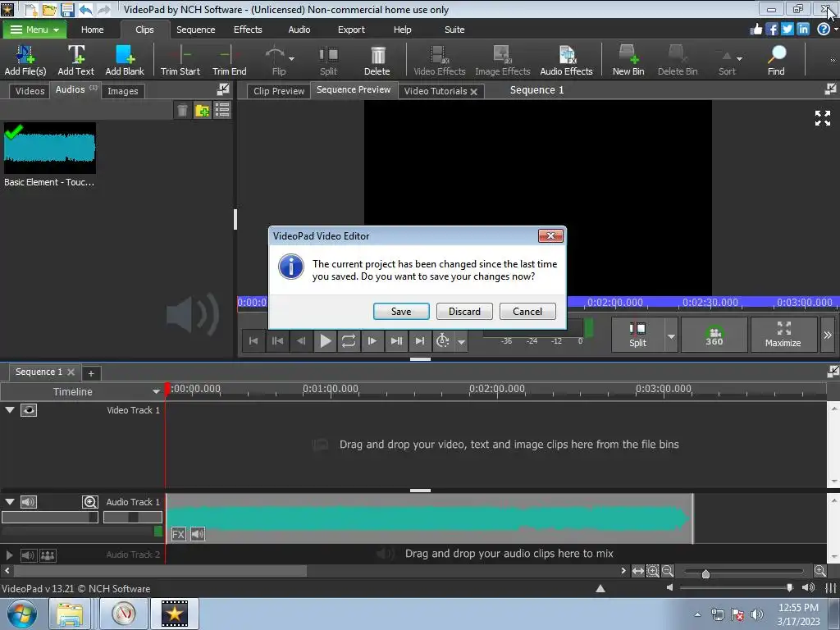Image resolution: width=840 pixels, height=630 pixels.
Task: Click the FX icon on the audio clip
Action: pyautogui.click(x=178, y=534)
